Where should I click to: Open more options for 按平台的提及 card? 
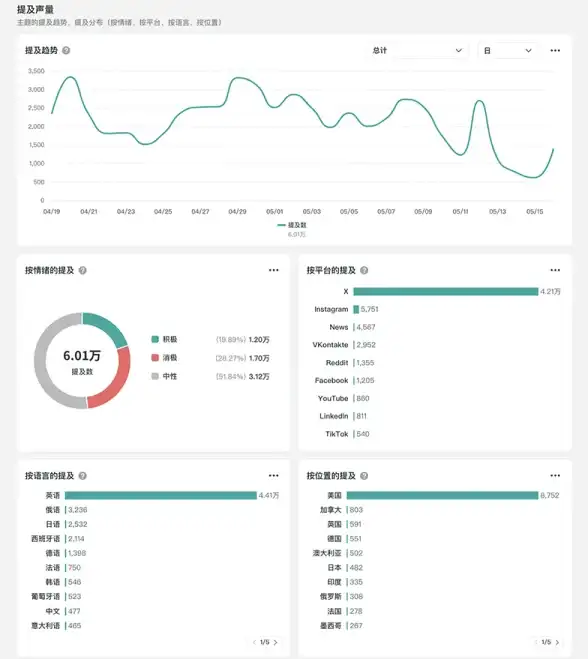click(555, 270)
